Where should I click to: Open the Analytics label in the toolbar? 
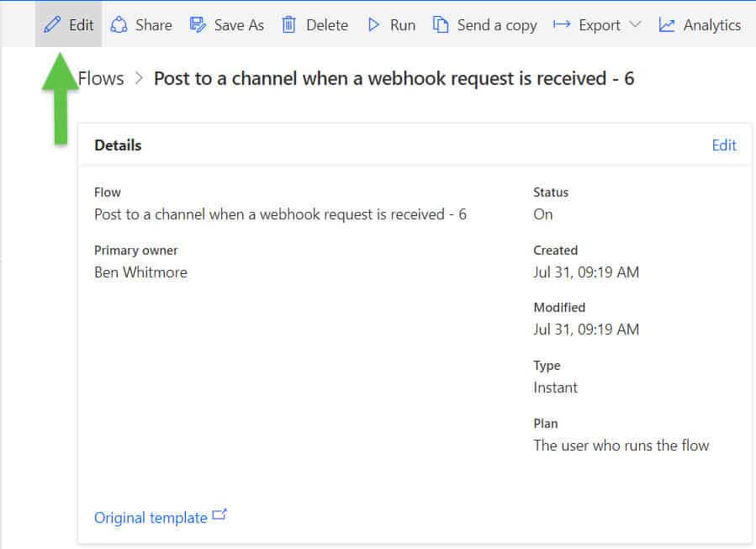pos(712,25)
